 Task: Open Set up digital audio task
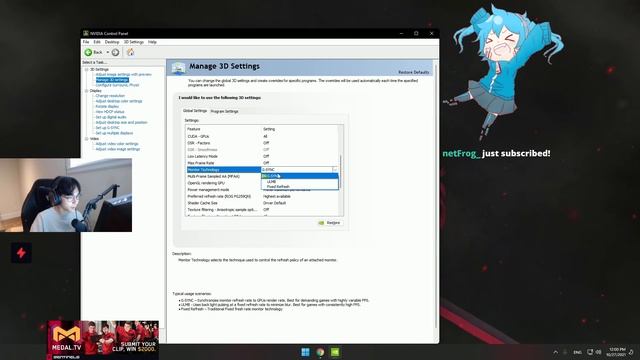pyautogui.click(x=111, y=117)
